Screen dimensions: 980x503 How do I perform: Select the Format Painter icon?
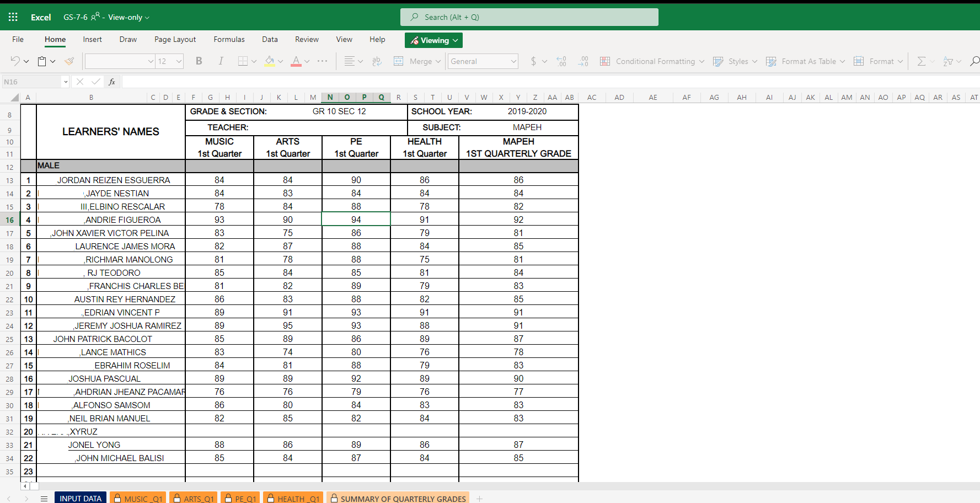pos(69,61)
